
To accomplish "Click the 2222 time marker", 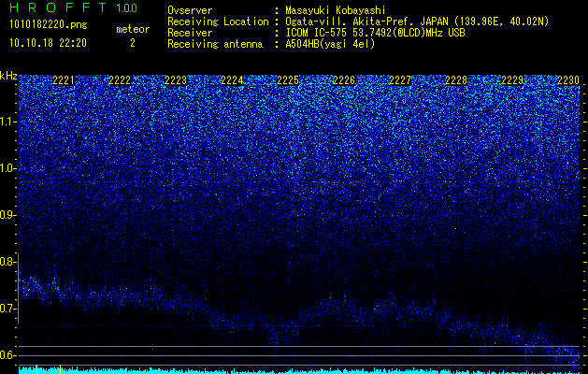I will pyautogui.click(x=120, y=80).
